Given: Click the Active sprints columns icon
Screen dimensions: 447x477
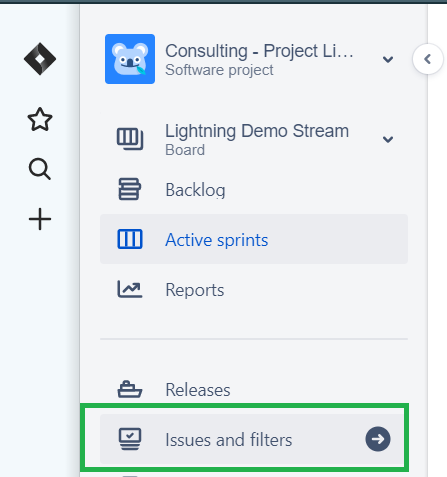Looking at the screenshot, I should pyautogui.click(x=130, y=239).
